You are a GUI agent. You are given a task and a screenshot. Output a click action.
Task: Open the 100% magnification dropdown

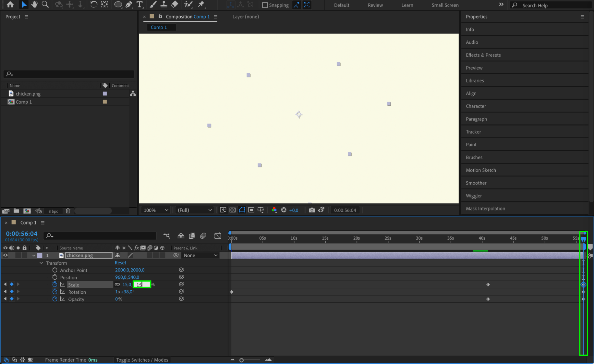click(156, 210)
